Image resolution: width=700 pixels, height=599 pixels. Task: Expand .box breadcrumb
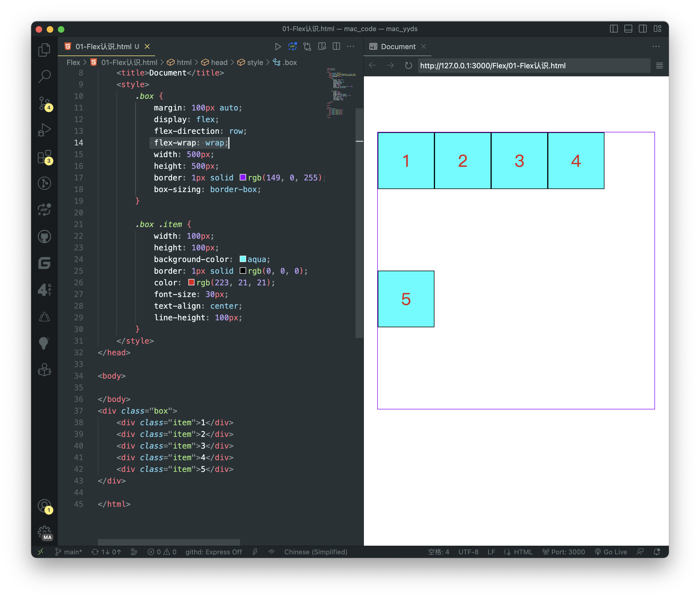[x=285, y=62]
